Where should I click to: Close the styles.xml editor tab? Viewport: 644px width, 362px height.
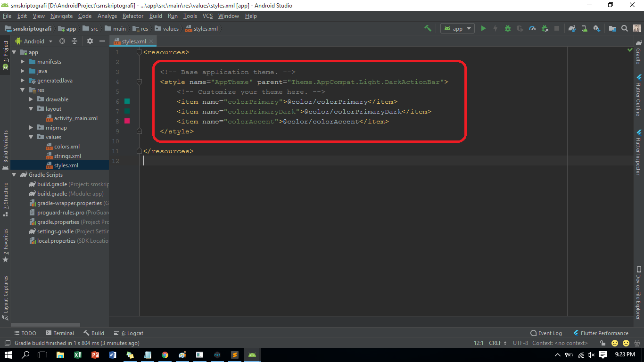151,41
